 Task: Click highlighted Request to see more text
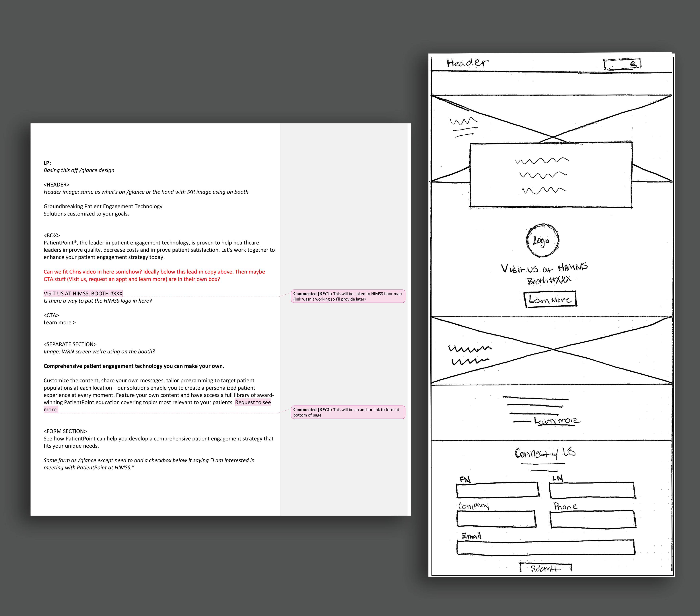pos(253,402)
